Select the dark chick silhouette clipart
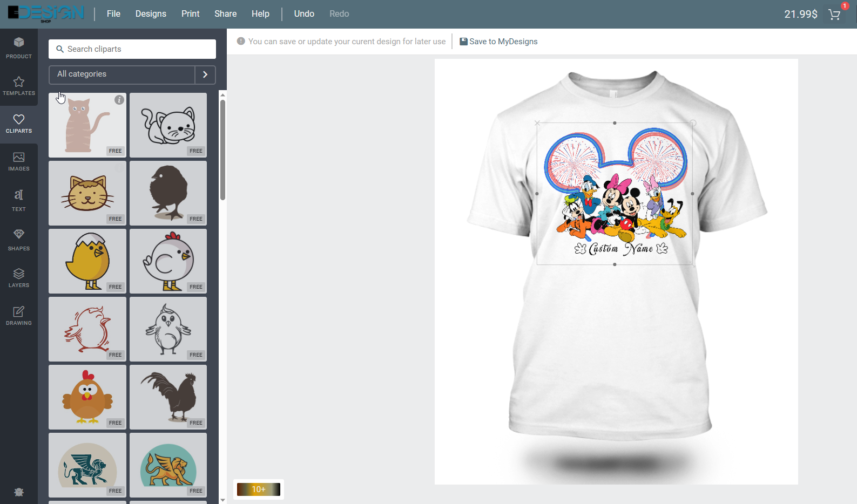The image size is (857, 504). 168,193
